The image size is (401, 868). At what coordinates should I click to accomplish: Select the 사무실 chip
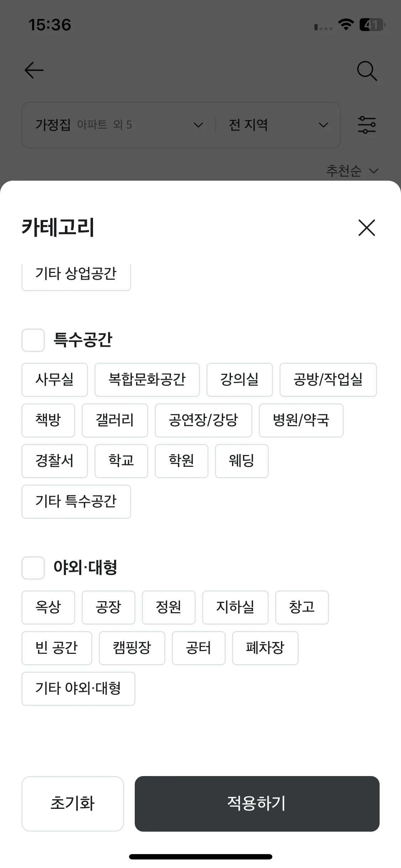pyautogui.click(x=55, y=380)
